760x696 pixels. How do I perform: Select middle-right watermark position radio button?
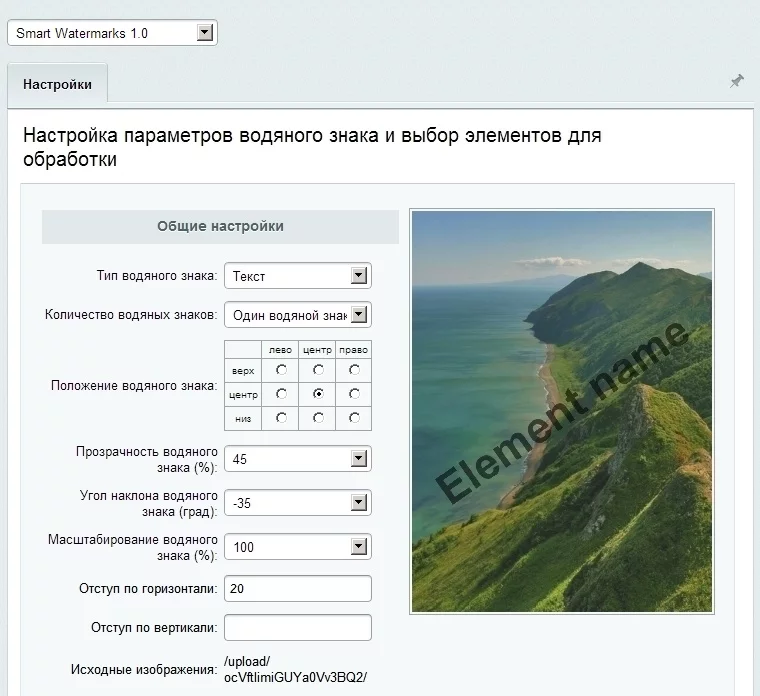pyautogui.click(x=354, y=394)
